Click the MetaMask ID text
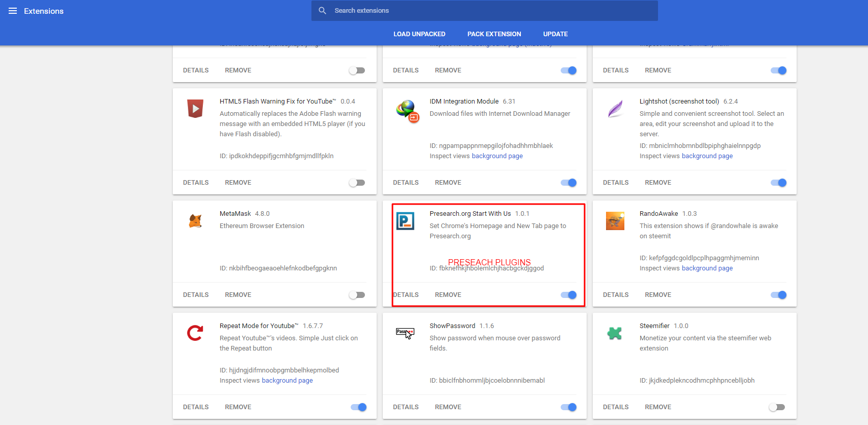This screenshot has width=868, height=425. coord(278,268)
